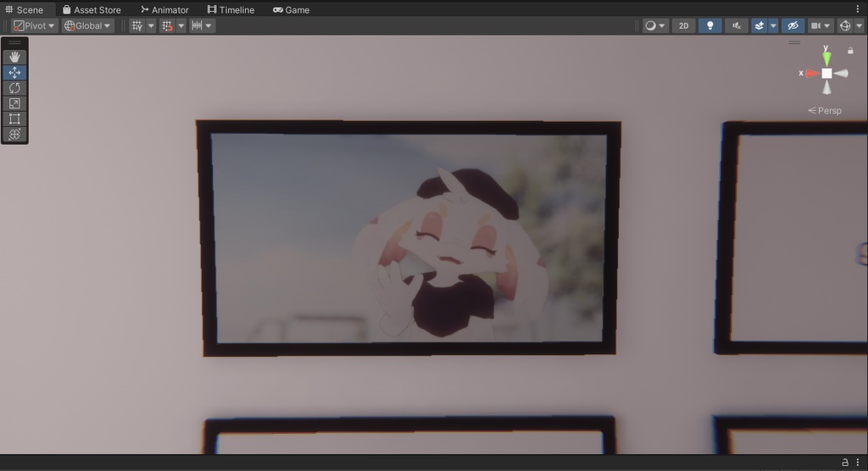Switch to the Animator tab
The image size is (868, 471).
165,9
